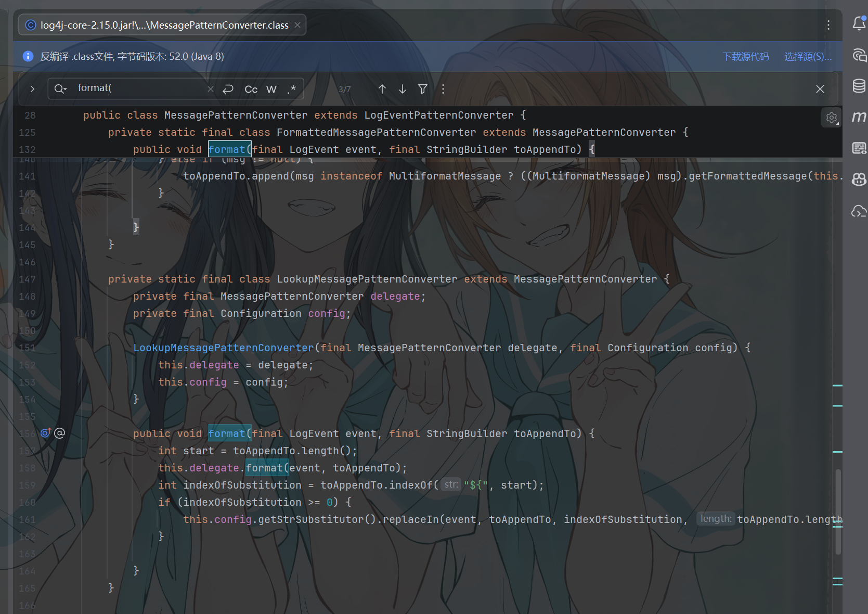Image resolution: width=868 pixels, height=614 pixels.
Task: Expand the replace field chevron
Action: (32, 89)
